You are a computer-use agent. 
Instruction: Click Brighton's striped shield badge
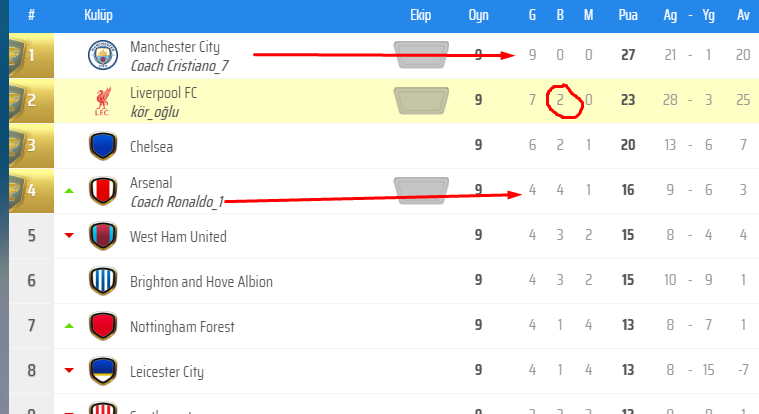103,280
